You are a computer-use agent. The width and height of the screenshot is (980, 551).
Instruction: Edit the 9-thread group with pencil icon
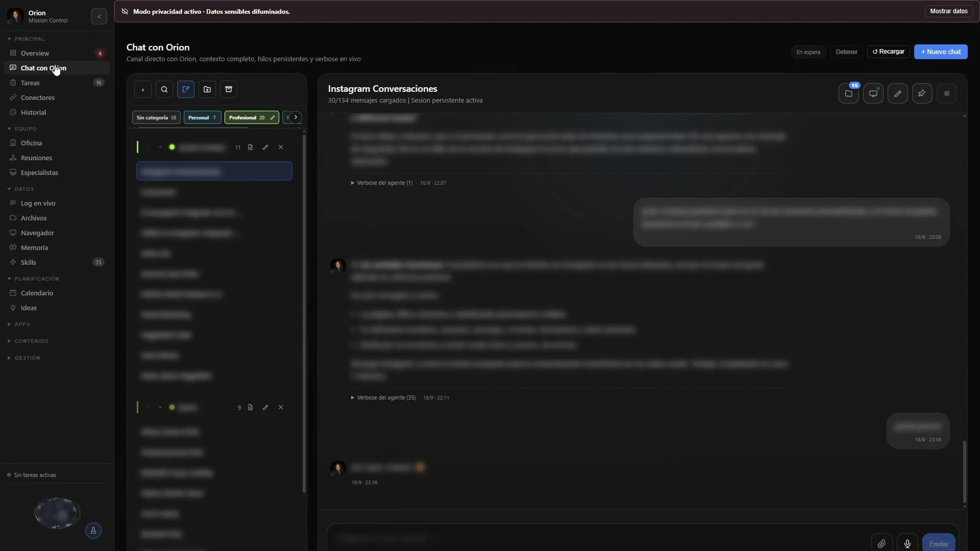pos(265,407)
